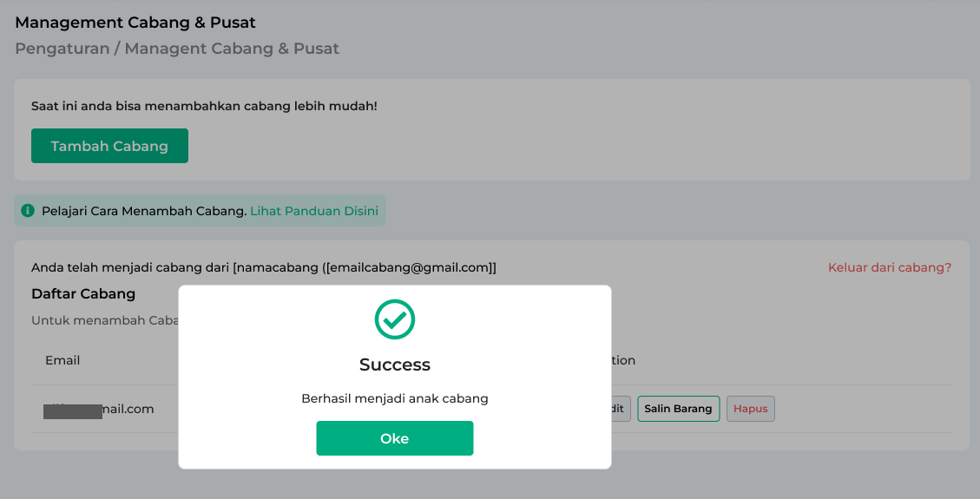Click the Success heading in the dialog
980x499 pixels.
(x=394, y=364)
